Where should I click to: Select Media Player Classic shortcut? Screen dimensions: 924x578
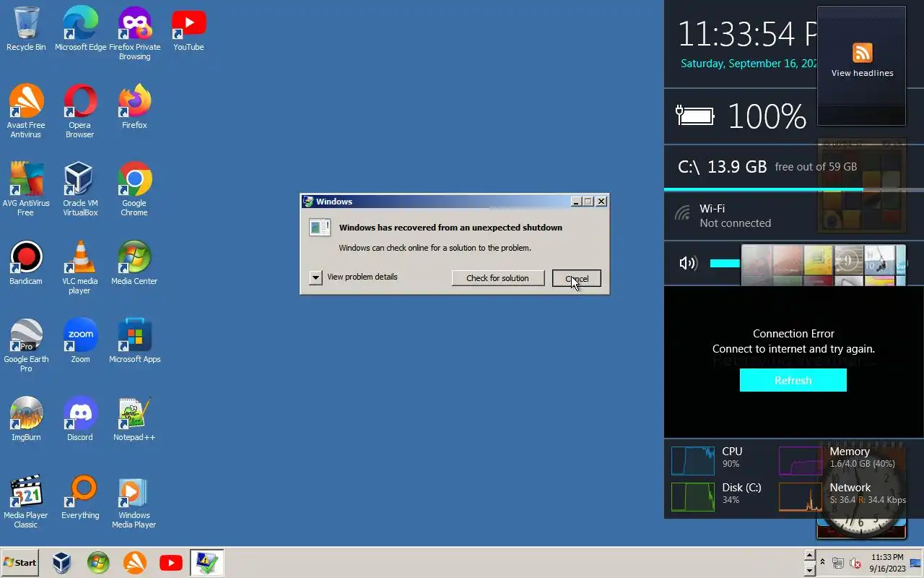coord(26,501)
